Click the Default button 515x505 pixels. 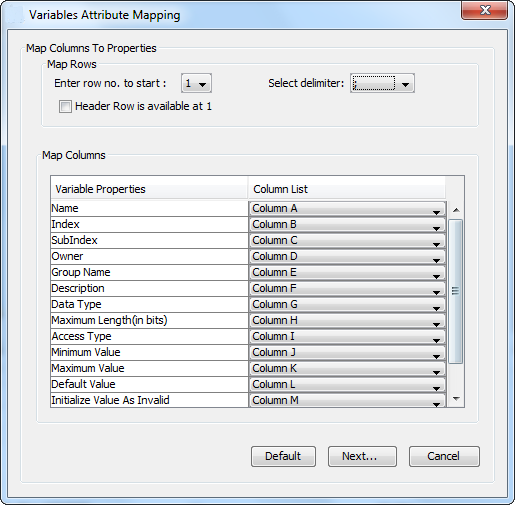click(x=283, y=456)
